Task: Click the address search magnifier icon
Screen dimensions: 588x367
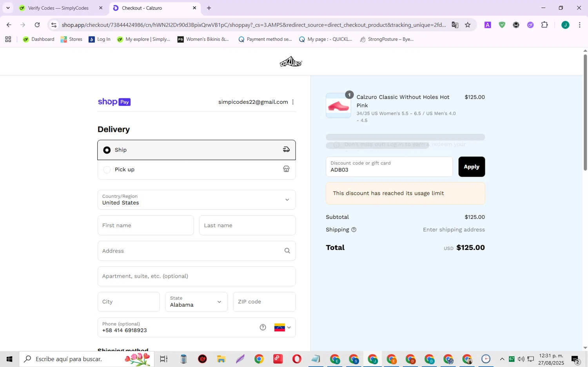Action: pyautogui.click(x=287, y=251)
